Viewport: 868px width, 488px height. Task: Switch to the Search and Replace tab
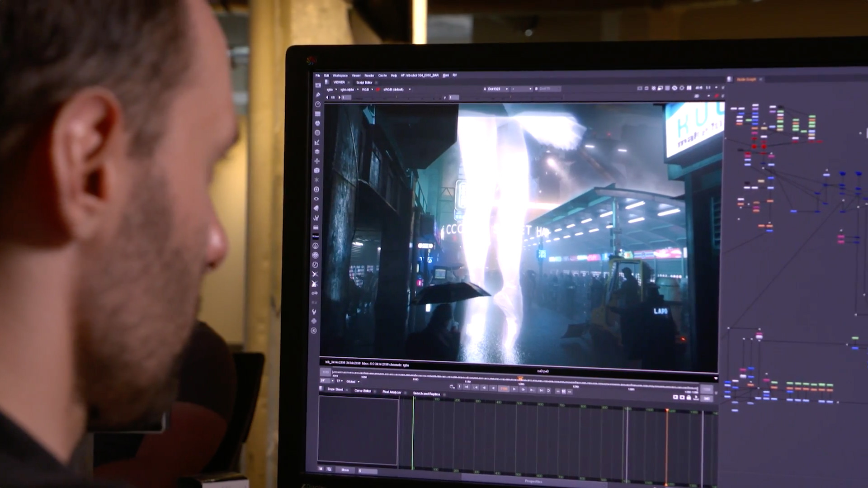coord(426,393)
